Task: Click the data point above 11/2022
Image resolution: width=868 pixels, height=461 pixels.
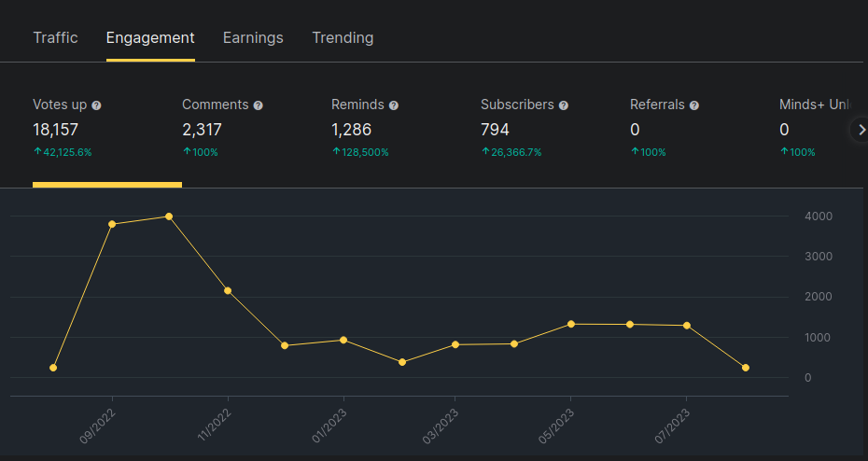Action: click(228, 290)
